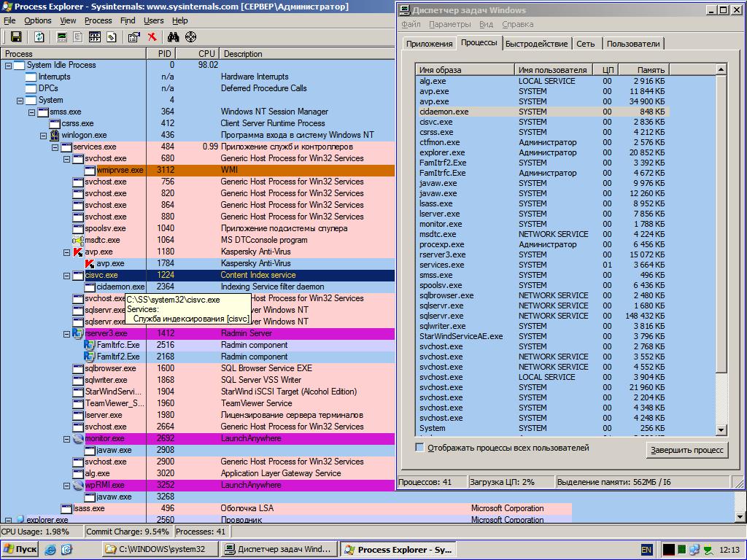Open the Process menu
This screenshot has width=747, height=560.
coord(98,20)
